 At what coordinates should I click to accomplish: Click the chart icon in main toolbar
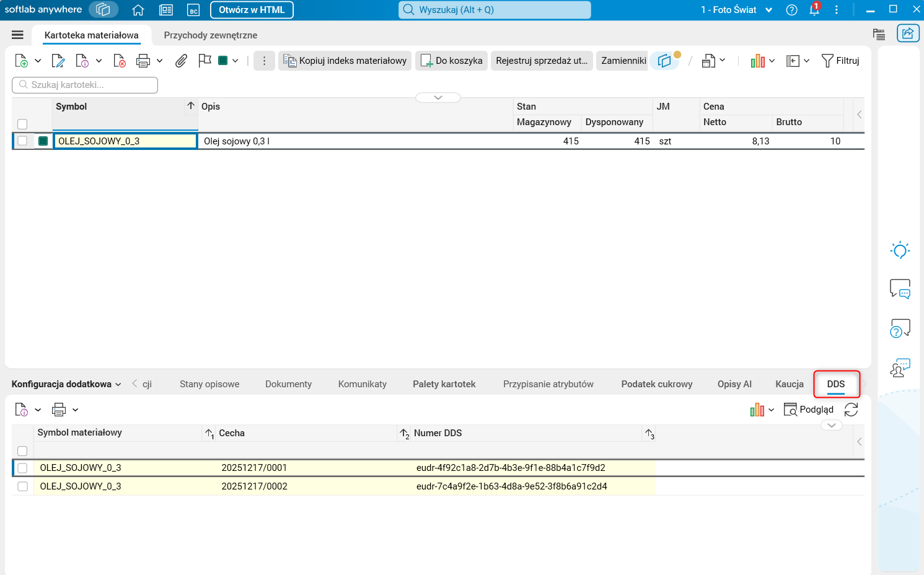pyautogui.click(x=757, y=61)
